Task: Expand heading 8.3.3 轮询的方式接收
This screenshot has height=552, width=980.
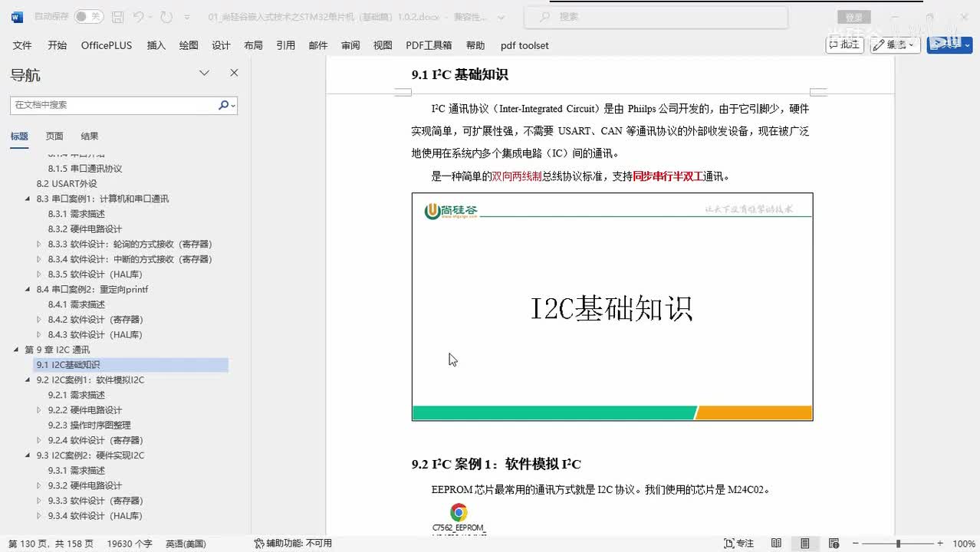Action: coord(39,244)
